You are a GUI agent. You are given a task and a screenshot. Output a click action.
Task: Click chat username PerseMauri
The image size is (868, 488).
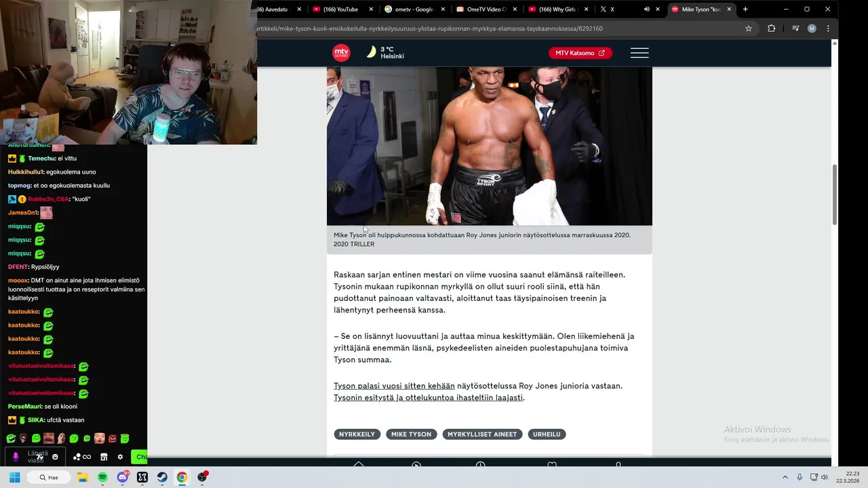[x=24, y=406]
